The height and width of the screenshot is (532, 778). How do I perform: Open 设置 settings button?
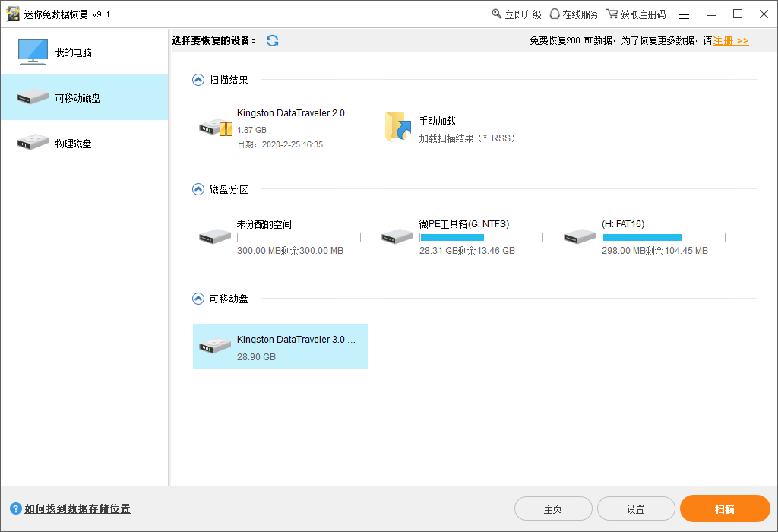coord(636,508)
